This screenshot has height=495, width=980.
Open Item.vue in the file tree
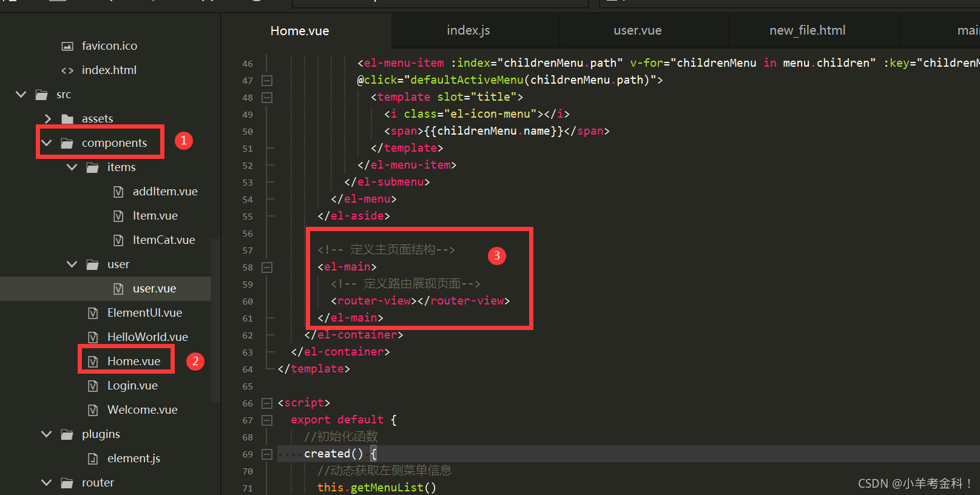[155, 216]
